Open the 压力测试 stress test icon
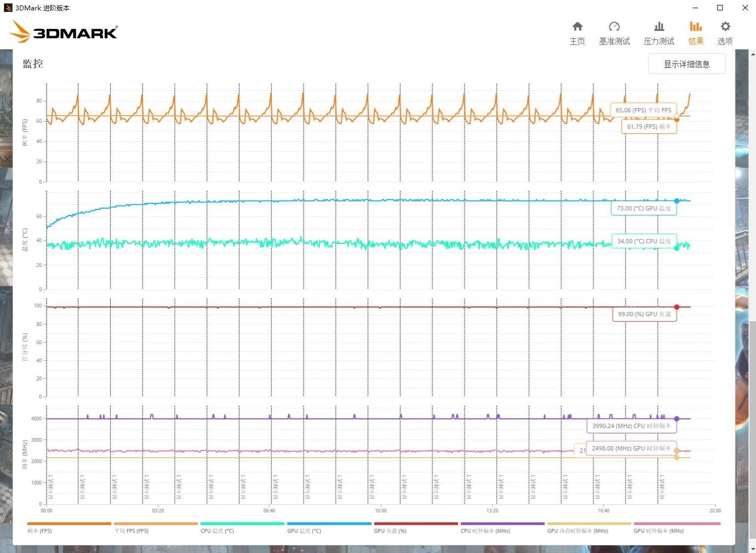This screenshot has height=553, width=756. pos(658,33)
